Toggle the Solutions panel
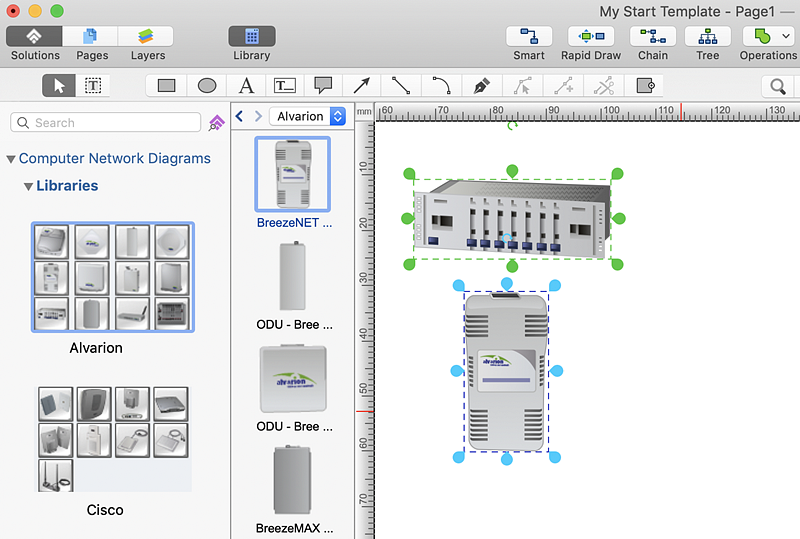Screen dimensions: 800x539 [35, 37]
